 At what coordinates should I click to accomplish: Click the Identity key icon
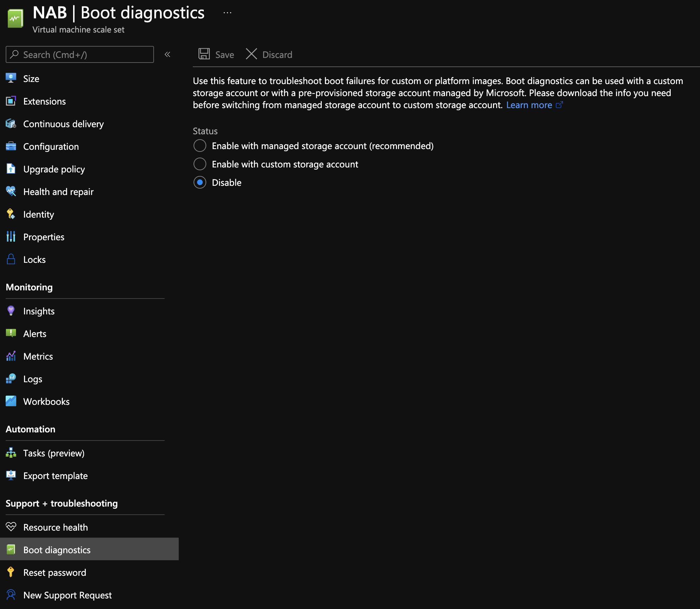point(11,214)
